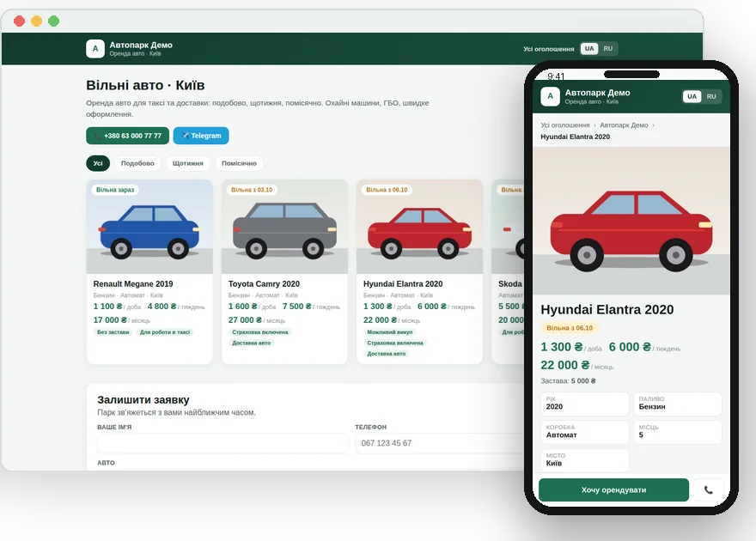Select the "Усі" filter tab
This screenshot has width=756, height=541.
click(98, 163)
